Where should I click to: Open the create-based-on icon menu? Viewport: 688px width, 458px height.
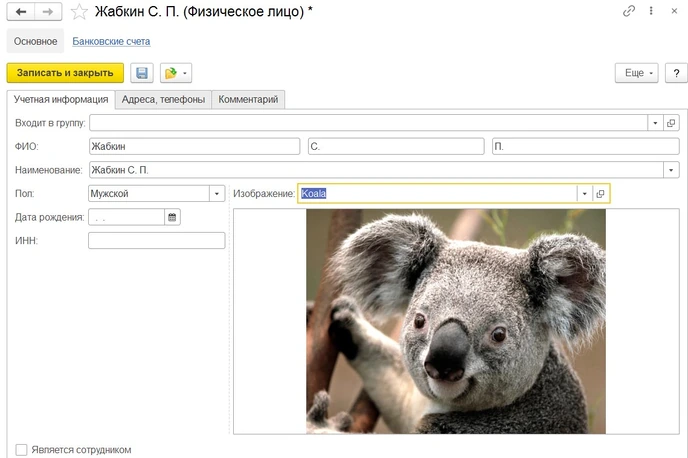[x=175, y=73]
